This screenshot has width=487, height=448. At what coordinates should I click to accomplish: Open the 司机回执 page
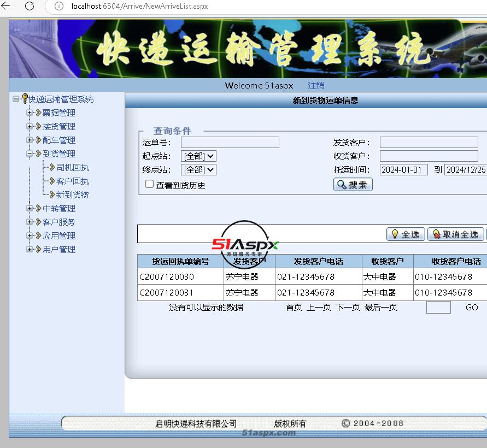(x=73, y=168)
